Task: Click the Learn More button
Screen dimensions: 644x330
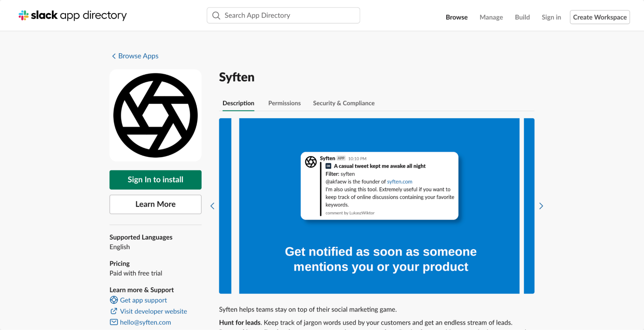Action: click(x=155, y=204)
